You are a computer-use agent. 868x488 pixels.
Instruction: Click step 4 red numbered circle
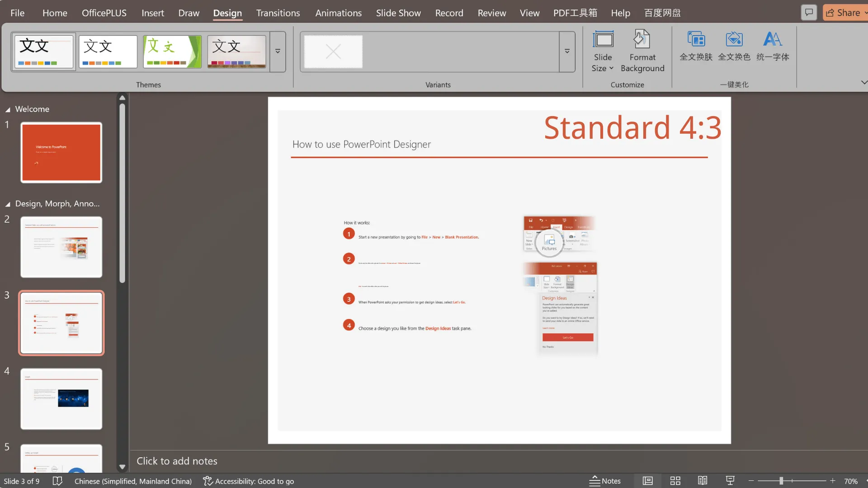pyautogui.click(x=349, y=325)
